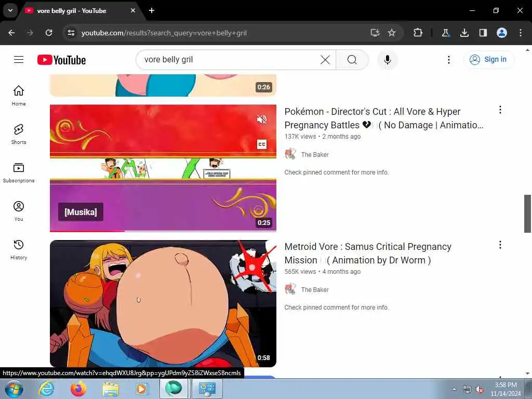The width and height of the screenshot is (532, 399).
Task: Click The Baker avatar beside the Pokémon video
Action: point(290,154)
